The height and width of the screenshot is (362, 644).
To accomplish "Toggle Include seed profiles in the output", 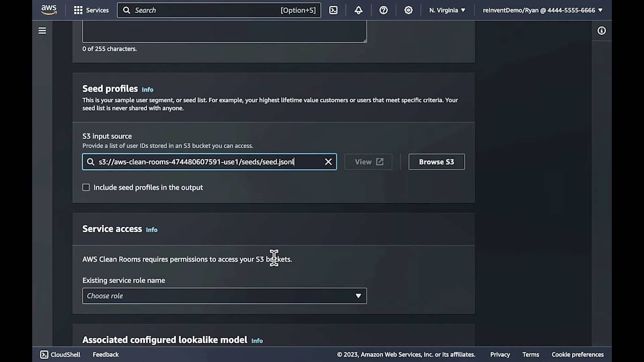I will click(x=86, y=187).
